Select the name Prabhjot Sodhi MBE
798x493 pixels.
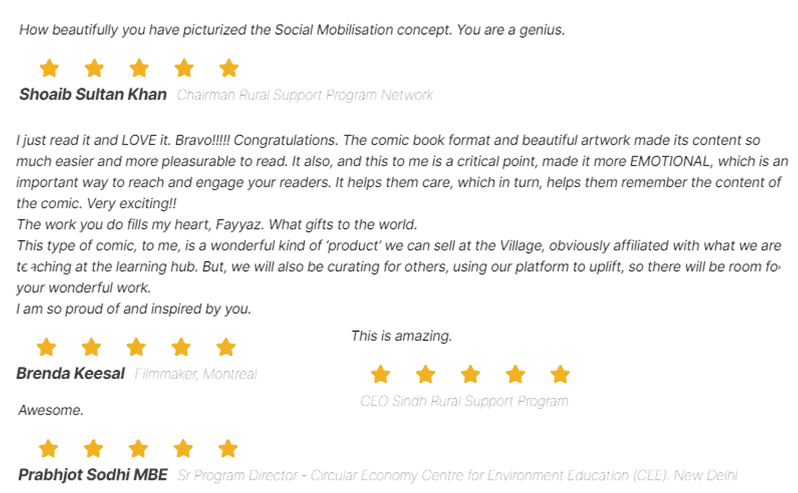(x=93, y=475)
